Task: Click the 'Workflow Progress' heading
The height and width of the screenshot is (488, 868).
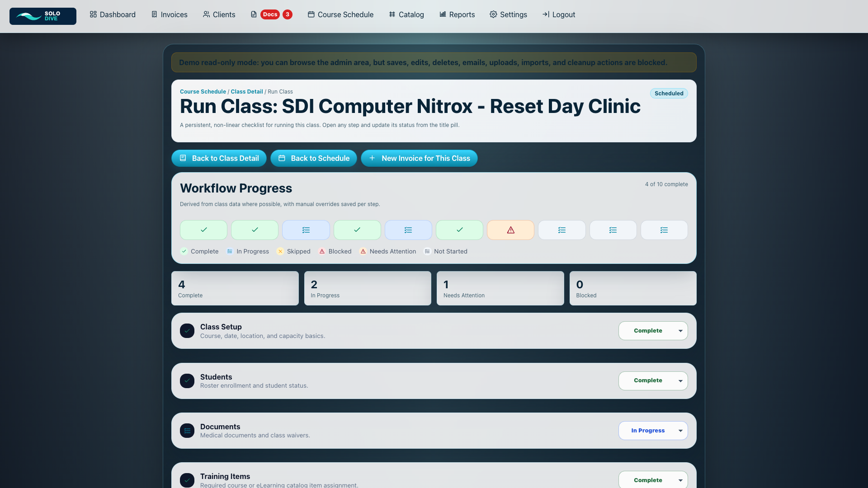Action: [x=236, y=188]
